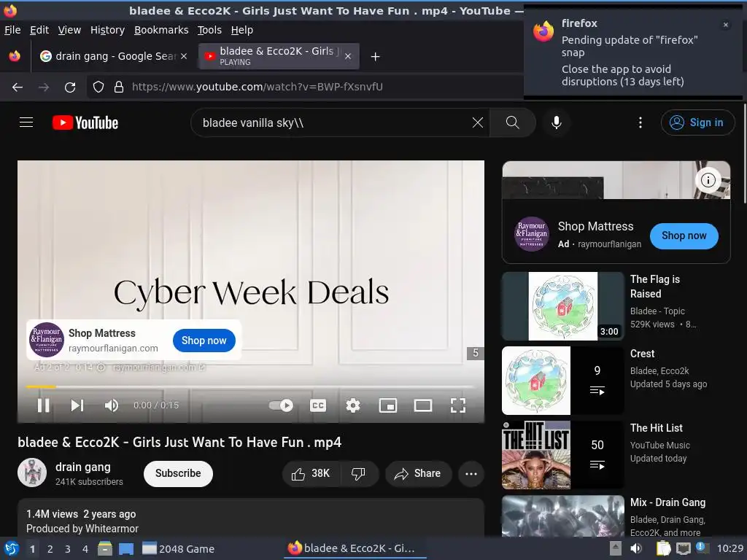747x560 pixels.
Task: Open Firefox View pinned icon
Action: click(15, 56)
